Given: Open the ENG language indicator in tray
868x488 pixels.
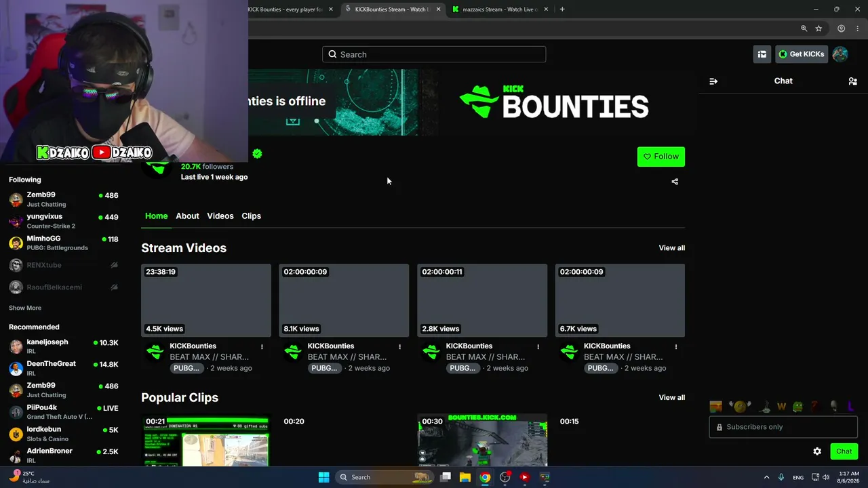Looking at the screenshot, I should 798,477.
